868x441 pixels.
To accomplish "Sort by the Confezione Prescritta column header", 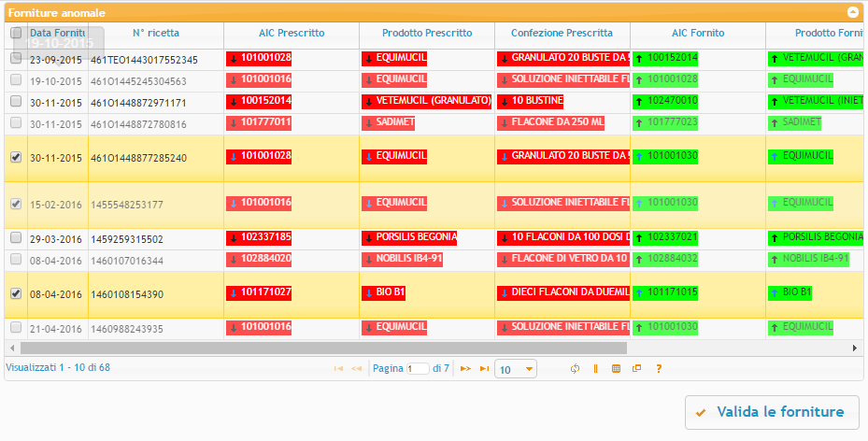I will pos(562,34).
